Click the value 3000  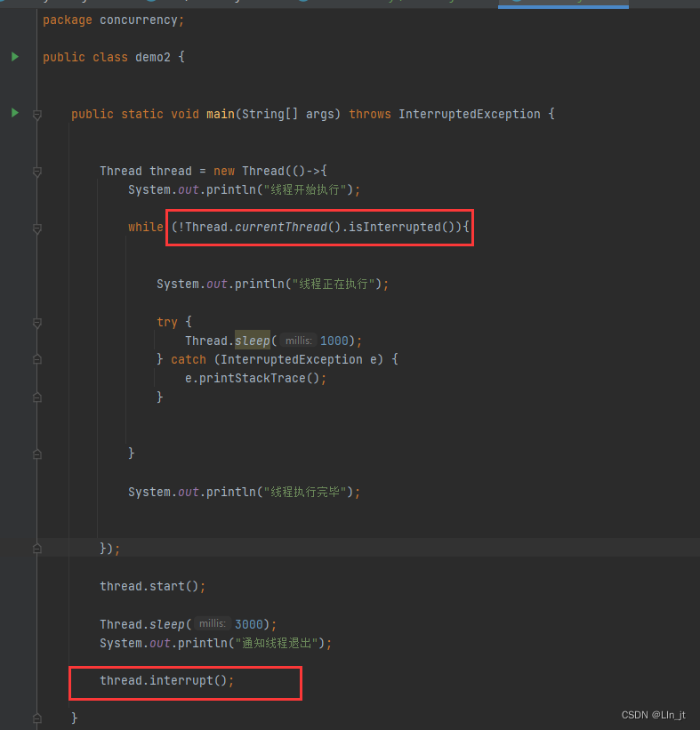(249, 624)
